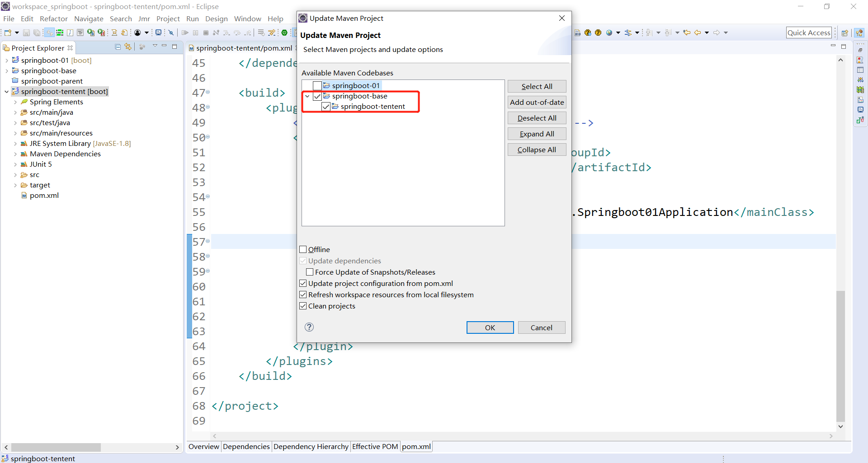The height and width of the screenshot is (463, 868).
Task: Switch to the Dependency Hierarchy tab
Action: (x=311, y=446)
